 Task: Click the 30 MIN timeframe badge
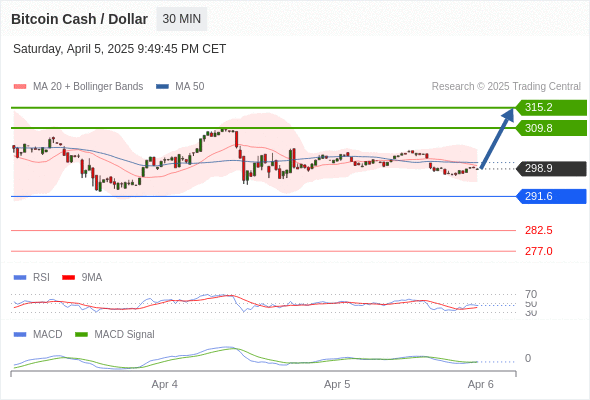[x=182, y=19]
